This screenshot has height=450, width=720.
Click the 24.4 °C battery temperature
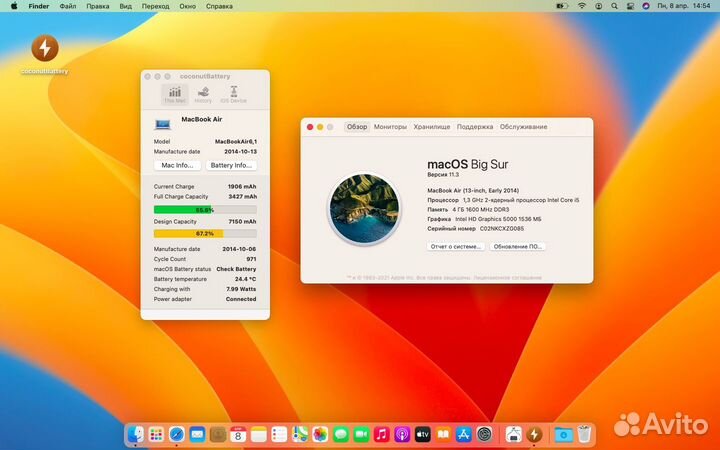click(x=246, y=279)
